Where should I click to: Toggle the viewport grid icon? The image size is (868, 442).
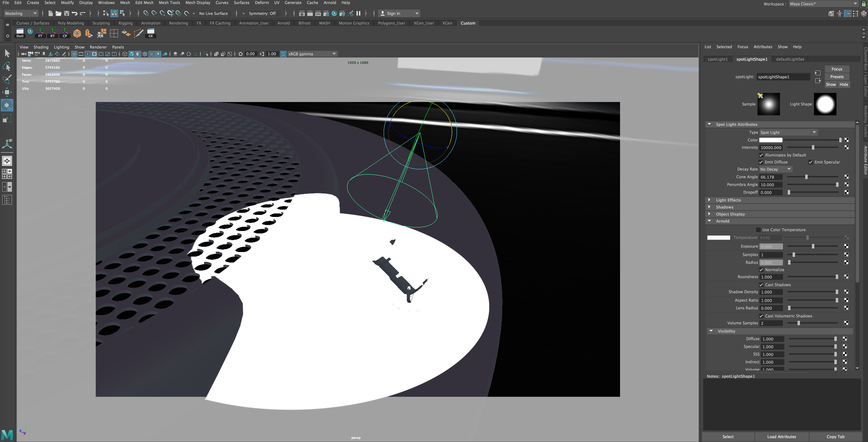tap(75, 54)
